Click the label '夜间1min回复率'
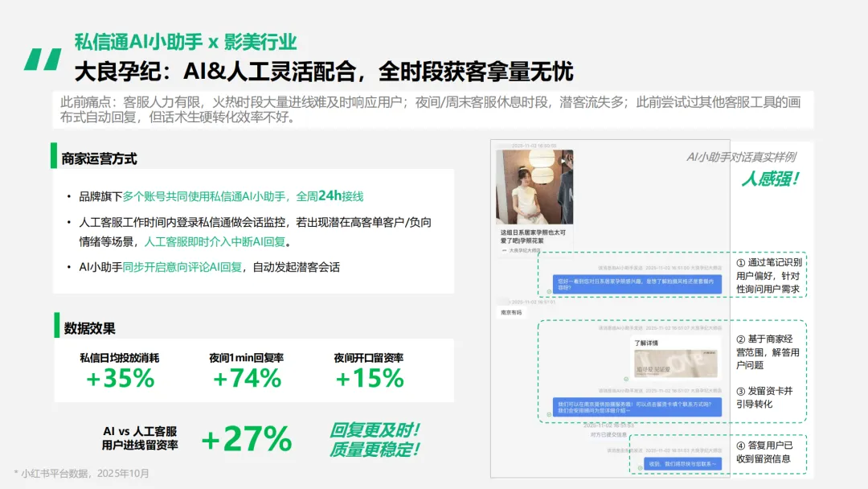868x489 pixels. click(x=247, y=358)
